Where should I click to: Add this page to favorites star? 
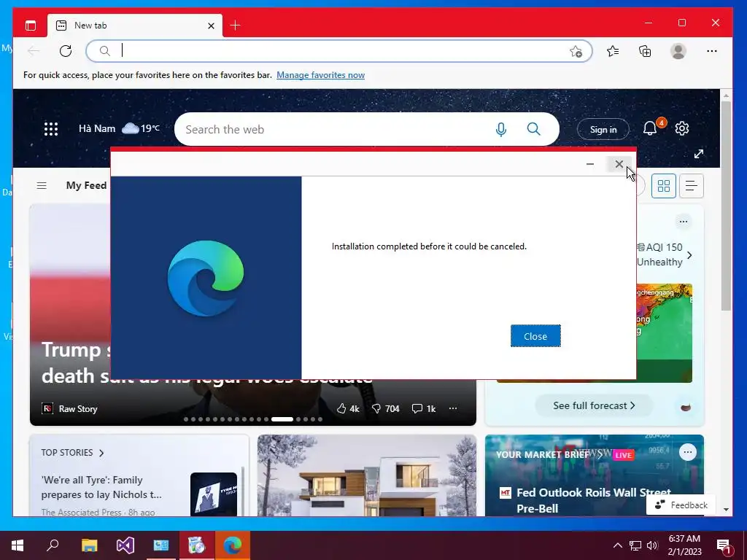(x=576, y=52)
